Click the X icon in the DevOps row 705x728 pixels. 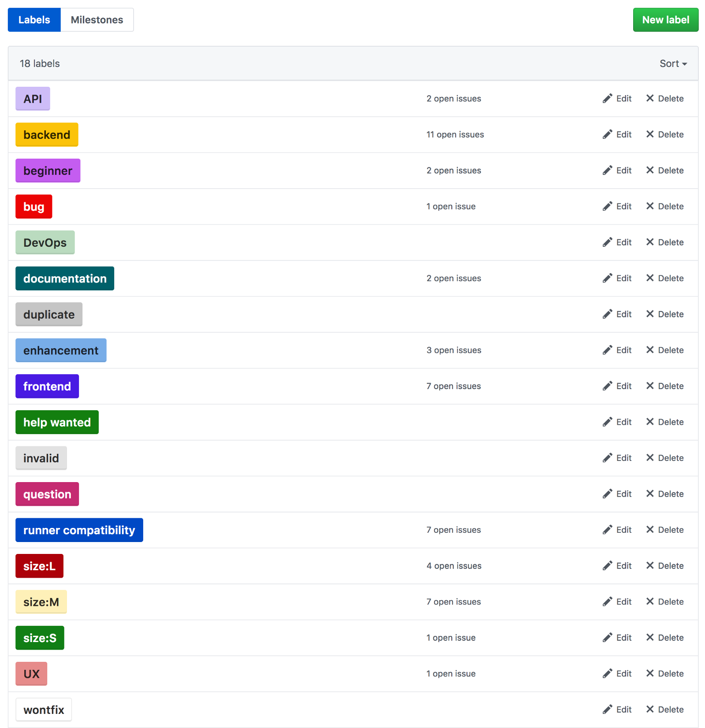point(650,242)
